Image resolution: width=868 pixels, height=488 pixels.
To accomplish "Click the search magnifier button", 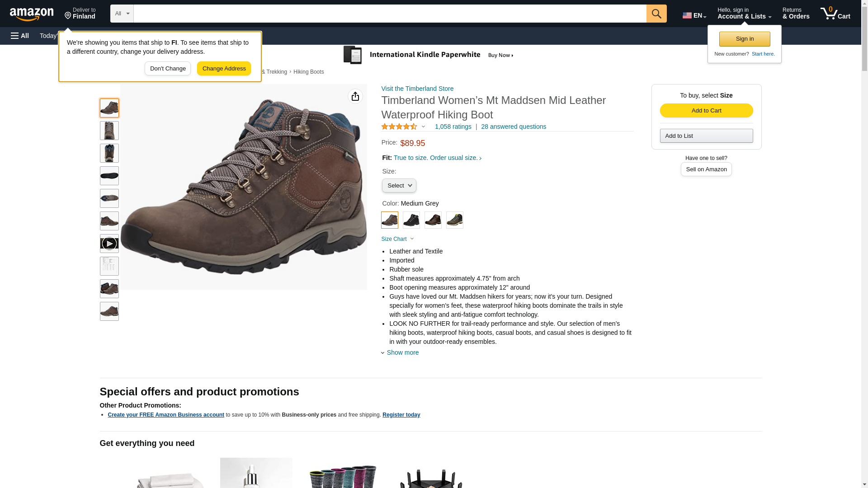I will 656,14.
